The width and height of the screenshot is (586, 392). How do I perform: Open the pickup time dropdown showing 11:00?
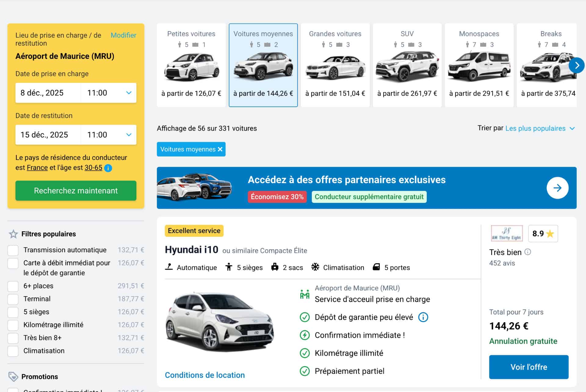click(x=108, y=93)
